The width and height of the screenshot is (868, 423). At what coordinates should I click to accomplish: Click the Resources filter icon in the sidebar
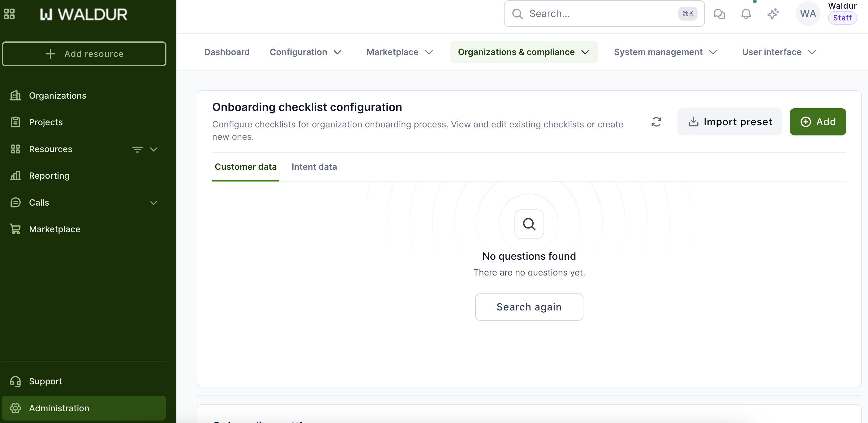click(x=137, y=149)
